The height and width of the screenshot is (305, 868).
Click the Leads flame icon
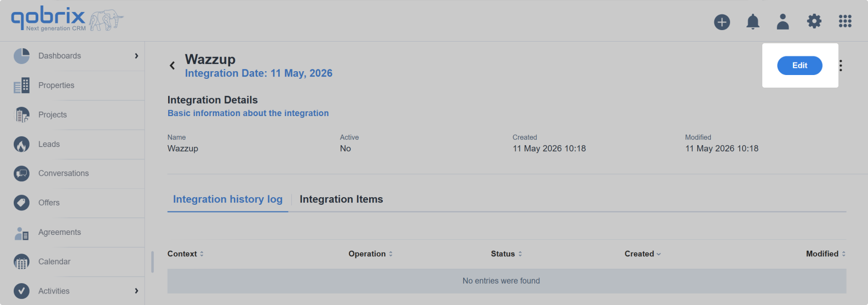click(x=21, y=145)
